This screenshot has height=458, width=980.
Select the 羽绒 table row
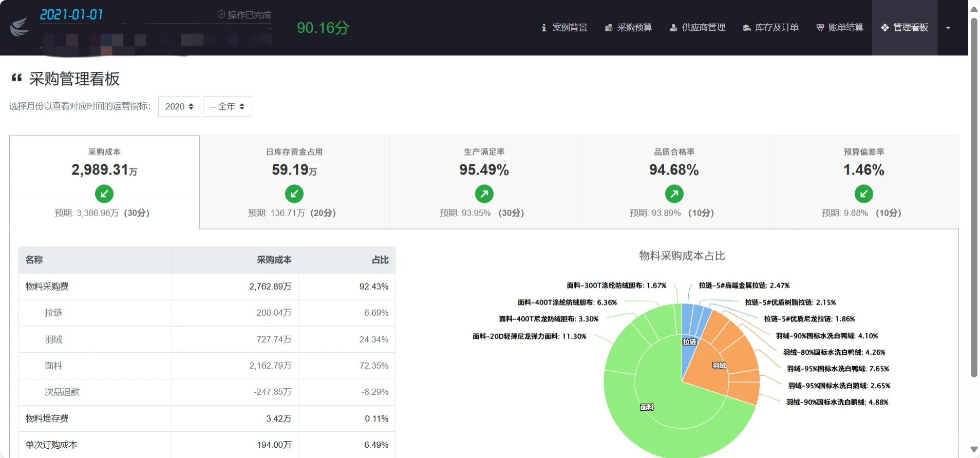[x=207, y=339]
